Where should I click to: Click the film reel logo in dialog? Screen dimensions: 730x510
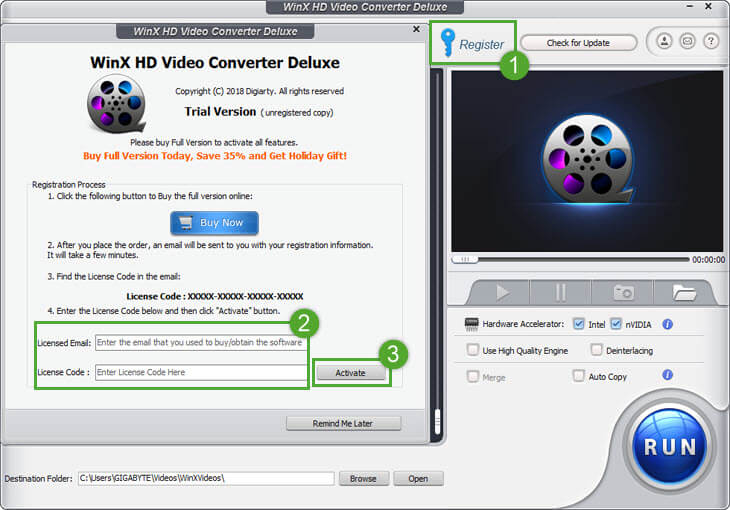(116, 104)
